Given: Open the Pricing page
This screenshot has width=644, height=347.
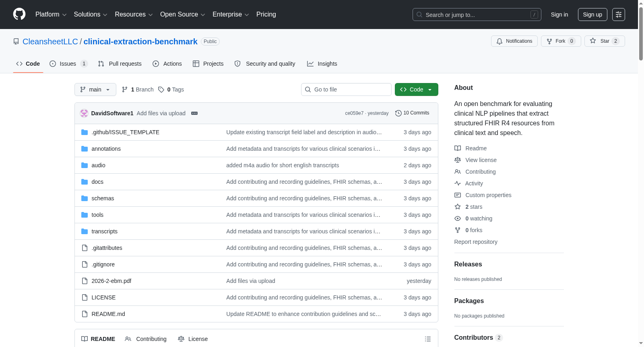Looking at the screenshot, I should click(x=266, y=15).
